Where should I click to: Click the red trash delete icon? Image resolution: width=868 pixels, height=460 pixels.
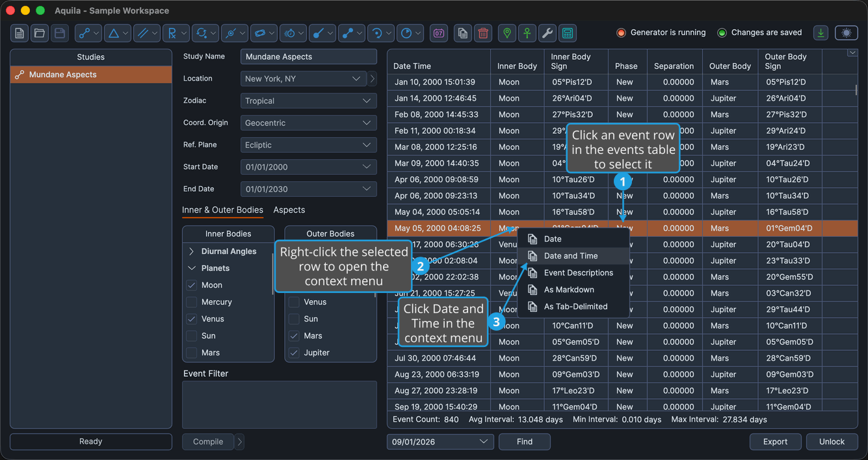(483, 33)
